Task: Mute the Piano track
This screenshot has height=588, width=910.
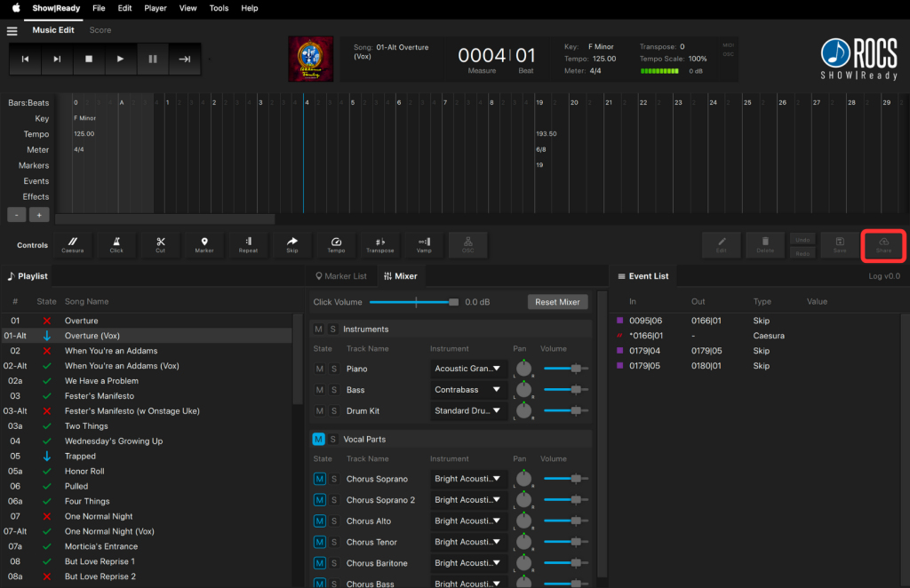Action: click(x=319, y=369)
